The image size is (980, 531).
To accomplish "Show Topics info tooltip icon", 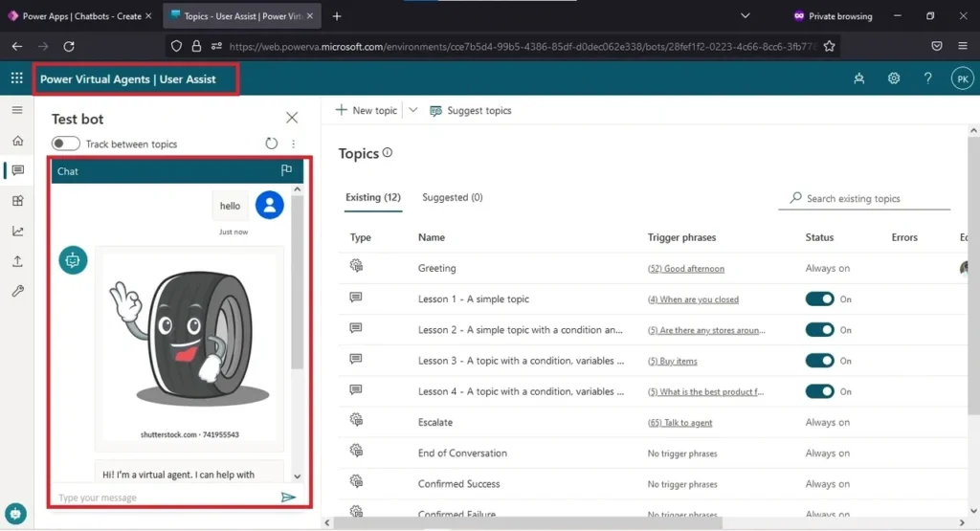I will point(388,152).
